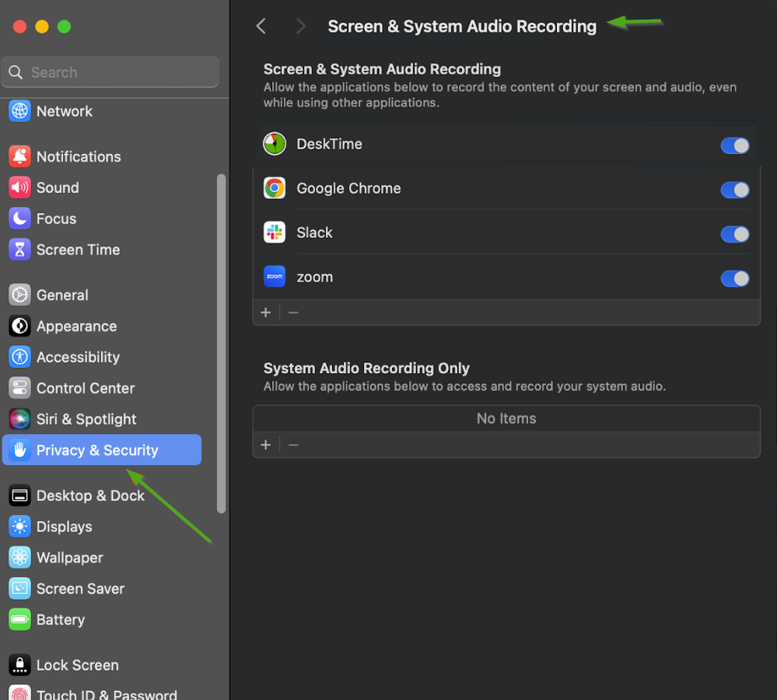
Task: Click the DeskTime app icon
Action: tap(275, 144)
